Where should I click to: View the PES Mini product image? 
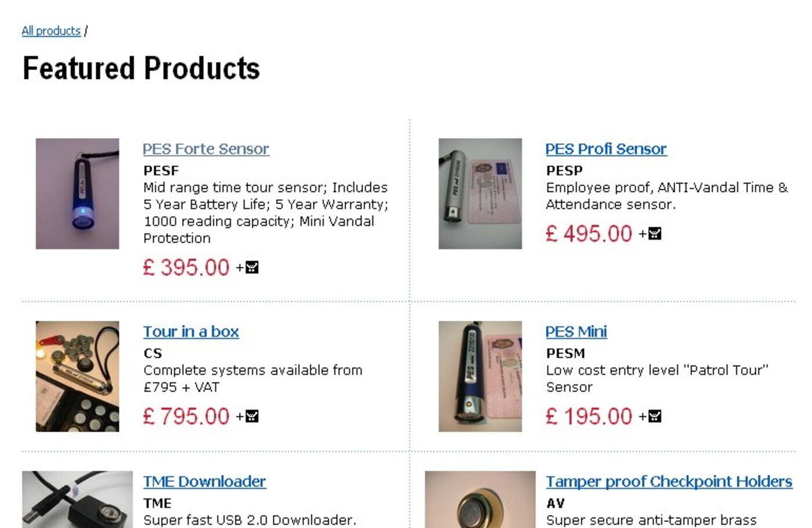[x=480, y=376]
